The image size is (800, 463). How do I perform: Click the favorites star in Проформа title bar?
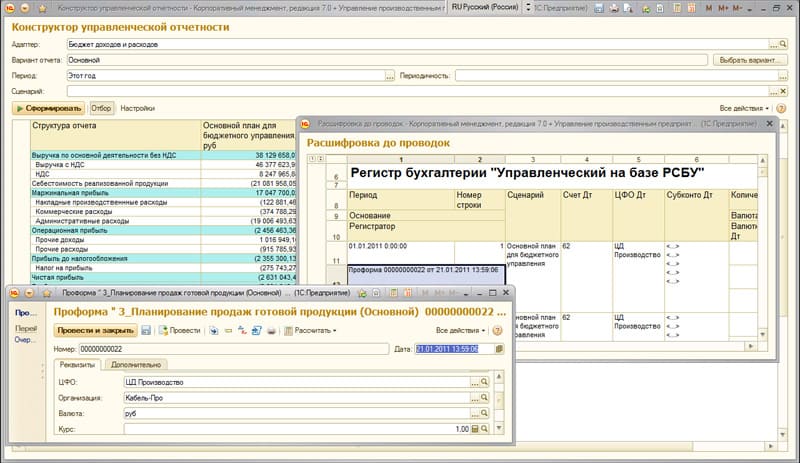(47, 293)
